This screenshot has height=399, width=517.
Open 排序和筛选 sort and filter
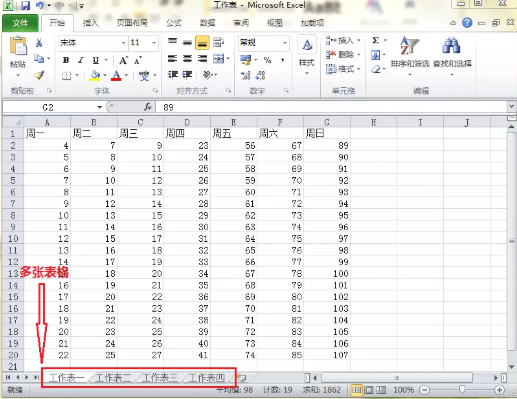[410, 55]
